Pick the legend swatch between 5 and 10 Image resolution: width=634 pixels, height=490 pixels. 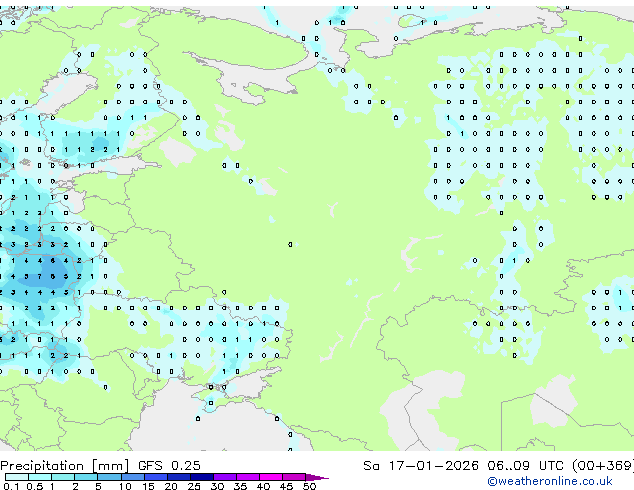(x=109, y=477)
